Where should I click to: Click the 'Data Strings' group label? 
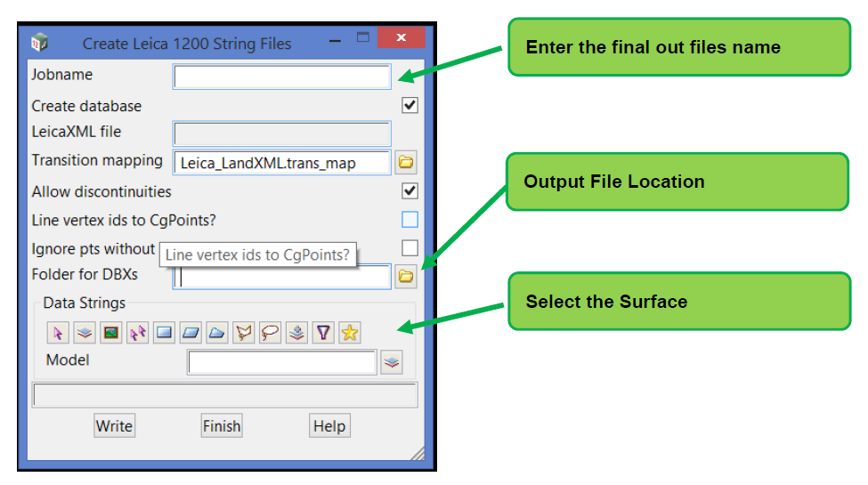click(85, 303)
